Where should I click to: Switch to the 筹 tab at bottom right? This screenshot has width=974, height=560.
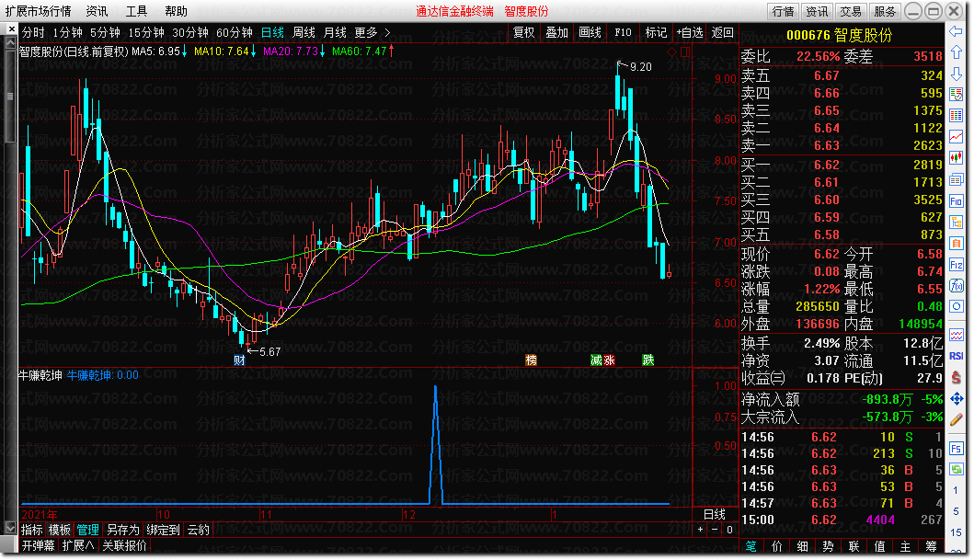tap(931, 546)
